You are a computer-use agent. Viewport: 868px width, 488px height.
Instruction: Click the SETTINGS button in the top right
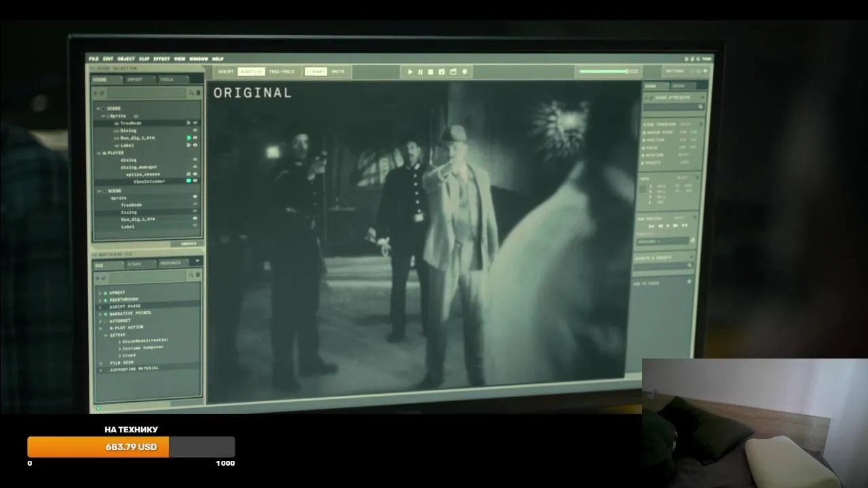(x=675, y=71)
